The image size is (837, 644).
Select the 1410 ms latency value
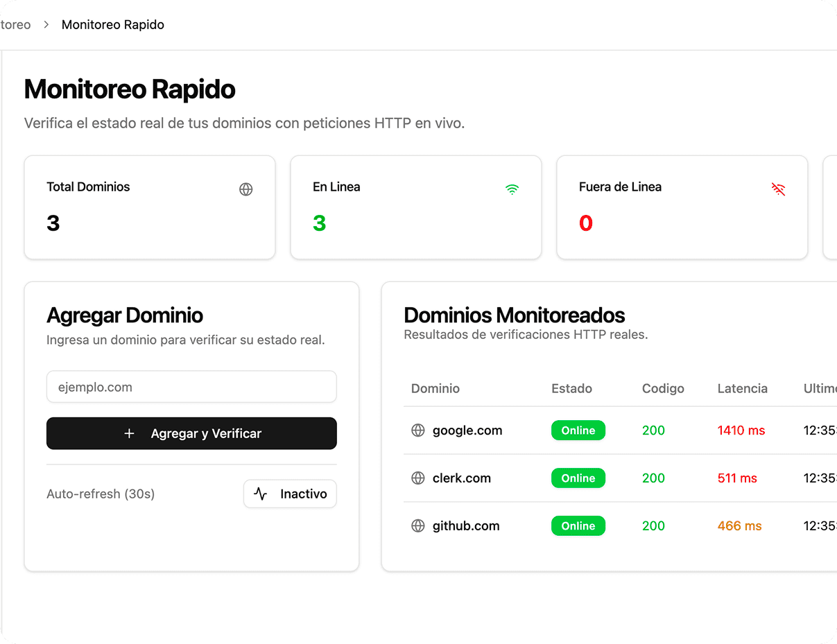point(741,430)
